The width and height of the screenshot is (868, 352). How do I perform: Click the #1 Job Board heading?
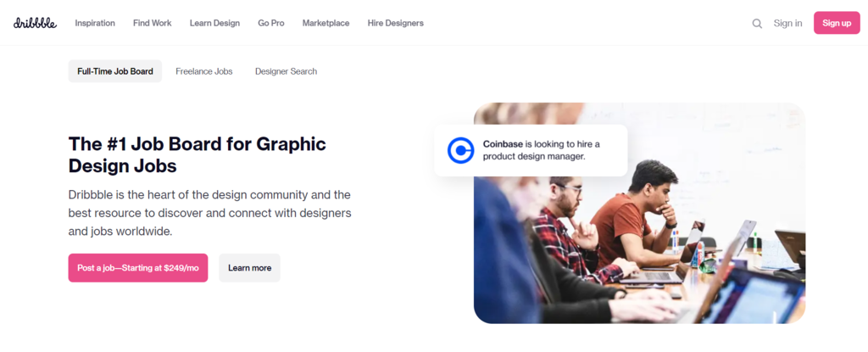coord(197,154)
